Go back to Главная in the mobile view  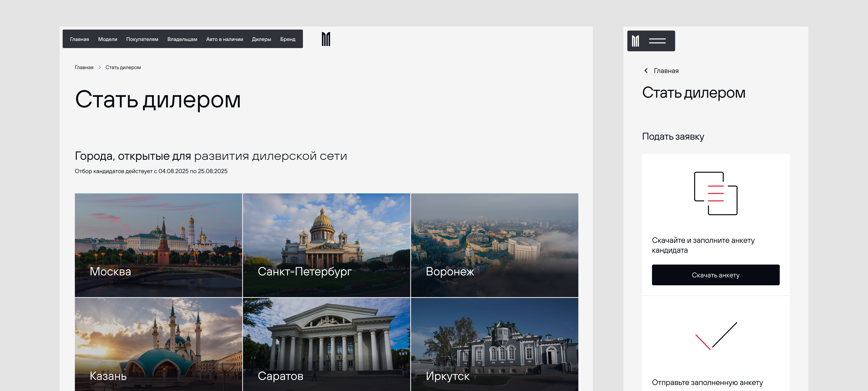(x=666, y=71)
